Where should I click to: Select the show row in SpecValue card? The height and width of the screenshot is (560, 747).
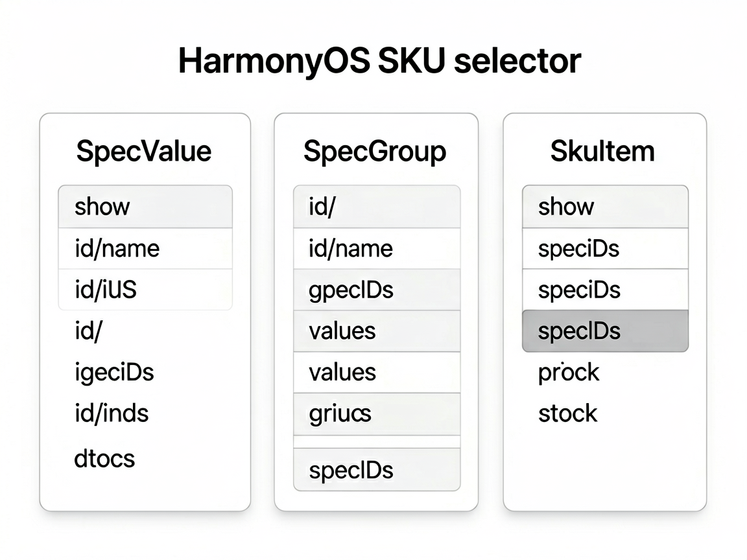tap(145, 207)
